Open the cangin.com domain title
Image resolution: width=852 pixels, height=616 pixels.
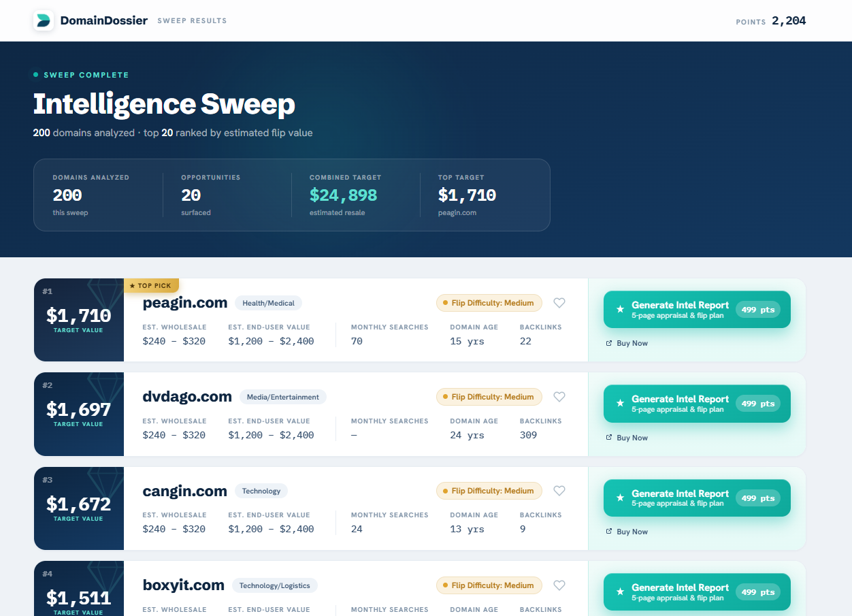pyautogui.click(x=185, y=491)
